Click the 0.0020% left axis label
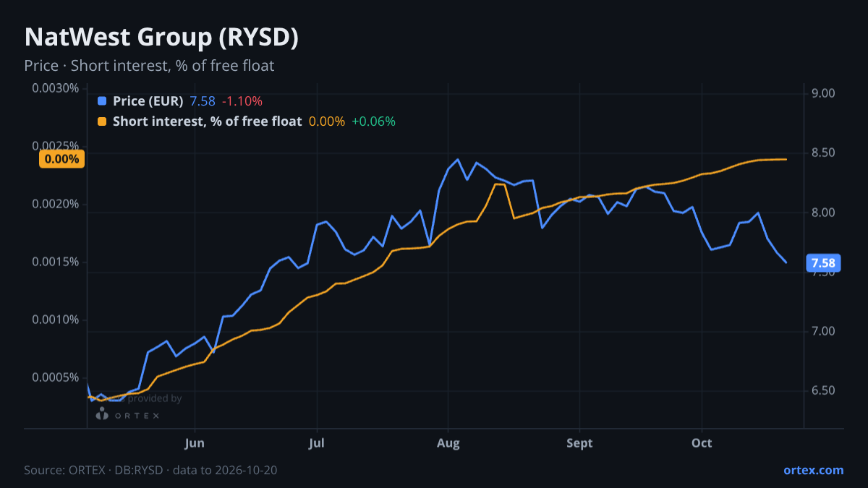Screen dimensions: 868x488 tap(55, 204)
